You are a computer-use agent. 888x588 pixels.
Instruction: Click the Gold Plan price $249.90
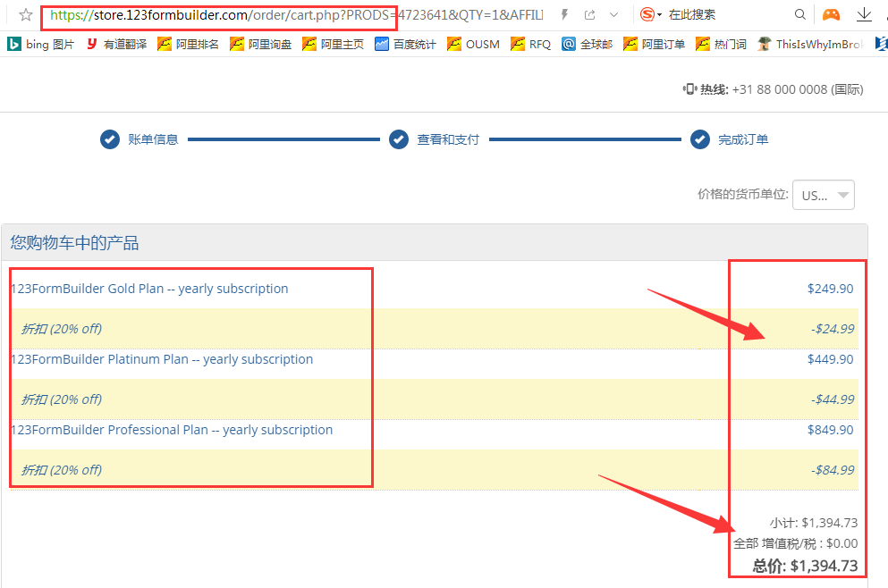[830, 289]
